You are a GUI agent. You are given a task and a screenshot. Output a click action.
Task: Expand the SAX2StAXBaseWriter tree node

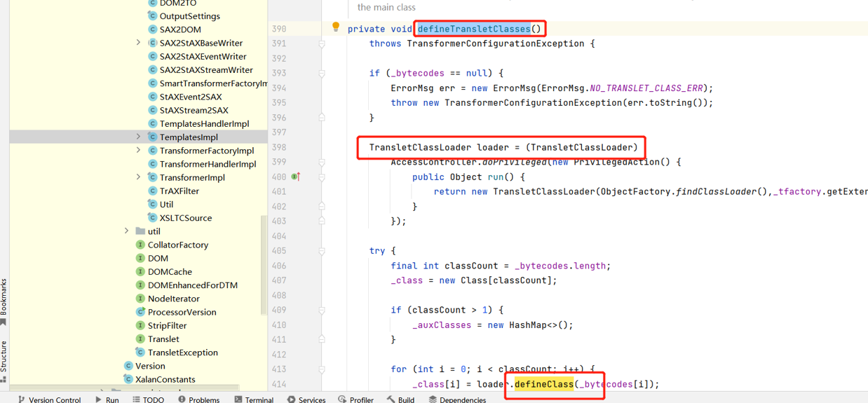coord(138,43)
